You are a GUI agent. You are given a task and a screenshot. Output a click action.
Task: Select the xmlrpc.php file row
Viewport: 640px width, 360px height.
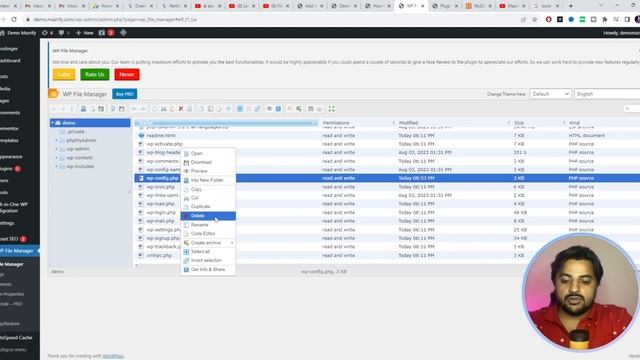(x=387, y=256)
